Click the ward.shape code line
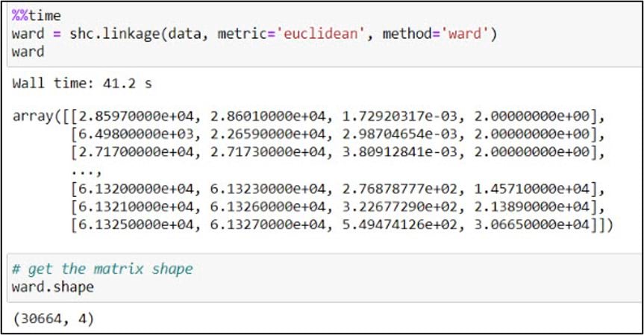This screenshot has height=335, width=644. point(53,287)
